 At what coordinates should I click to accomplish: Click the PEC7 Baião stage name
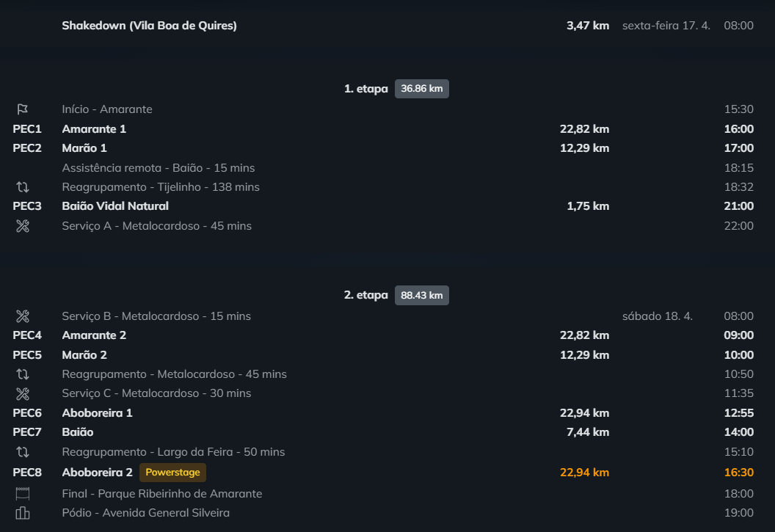click(x=78, y=432)
